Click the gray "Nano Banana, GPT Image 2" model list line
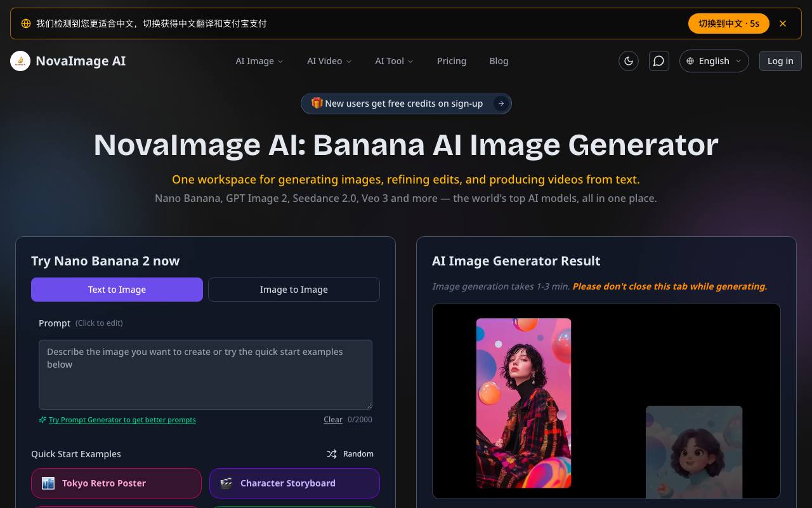The width and height of the screenshot is (812, 508). click(406, 198)
